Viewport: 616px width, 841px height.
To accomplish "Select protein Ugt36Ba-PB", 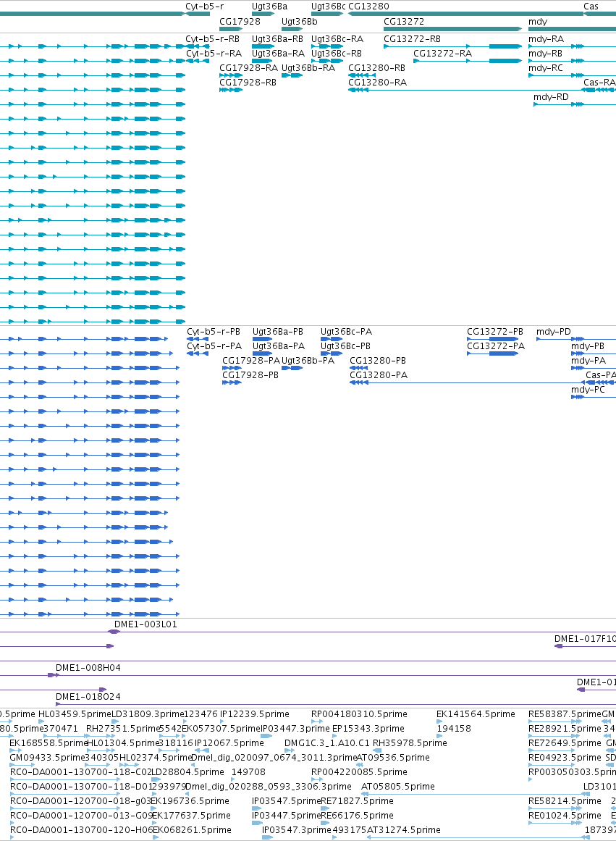I will 278,332.
